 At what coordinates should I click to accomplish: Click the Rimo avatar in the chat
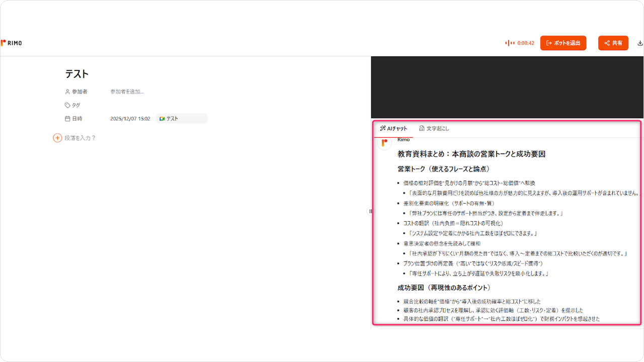[x=384, y=143]
